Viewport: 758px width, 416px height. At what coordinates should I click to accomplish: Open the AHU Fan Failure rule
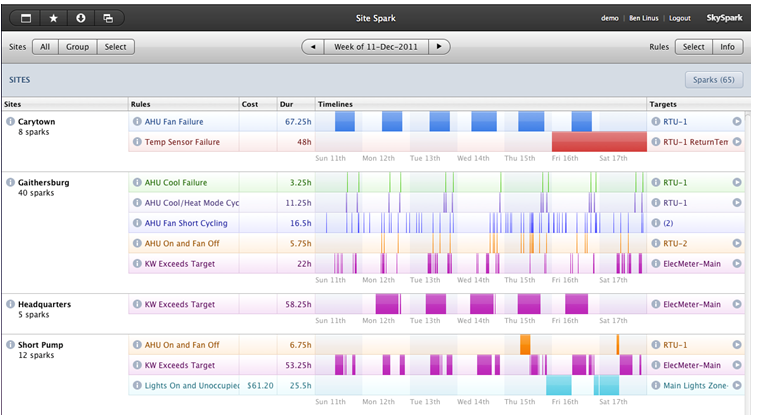pos(174,122)
